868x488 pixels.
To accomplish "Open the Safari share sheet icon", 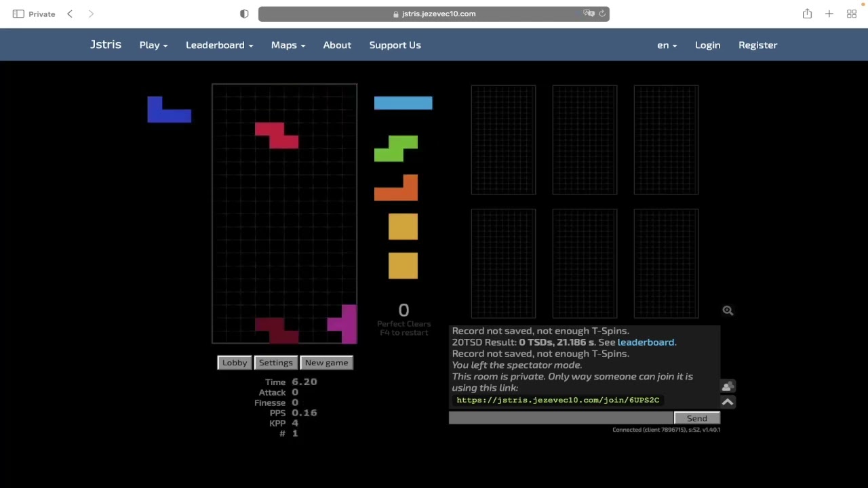I will pyautogui.click(x=807, y=14).
